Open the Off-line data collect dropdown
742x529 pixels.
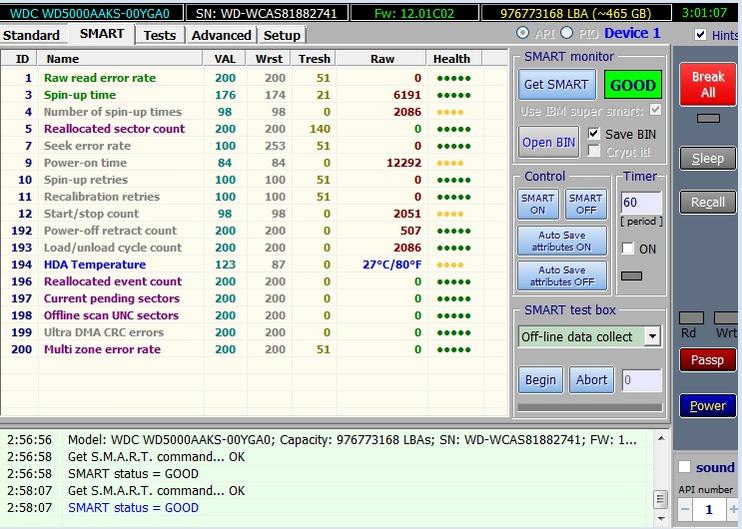[652, 336]
